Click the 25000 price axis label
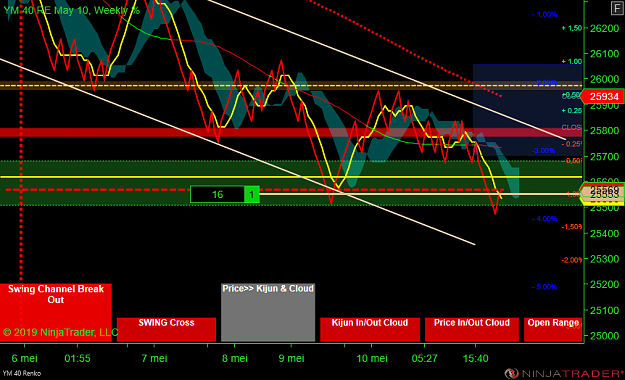This screenshot has width=625, height=380. point(604,336)
